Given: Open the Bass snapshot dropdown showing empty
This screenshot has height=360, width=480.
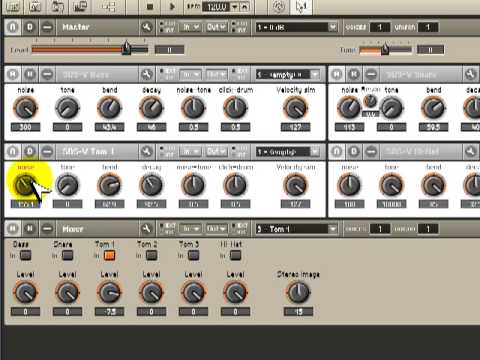Looking at the screenshot, I should tap(288, 74).
